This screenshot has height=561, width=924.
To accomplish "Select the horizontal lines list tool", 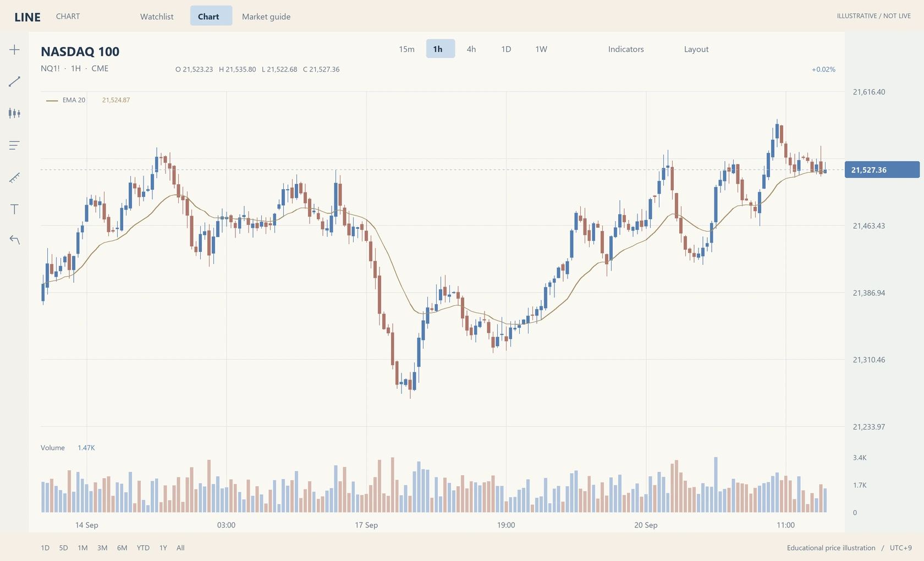I will (x=15, y=145).
